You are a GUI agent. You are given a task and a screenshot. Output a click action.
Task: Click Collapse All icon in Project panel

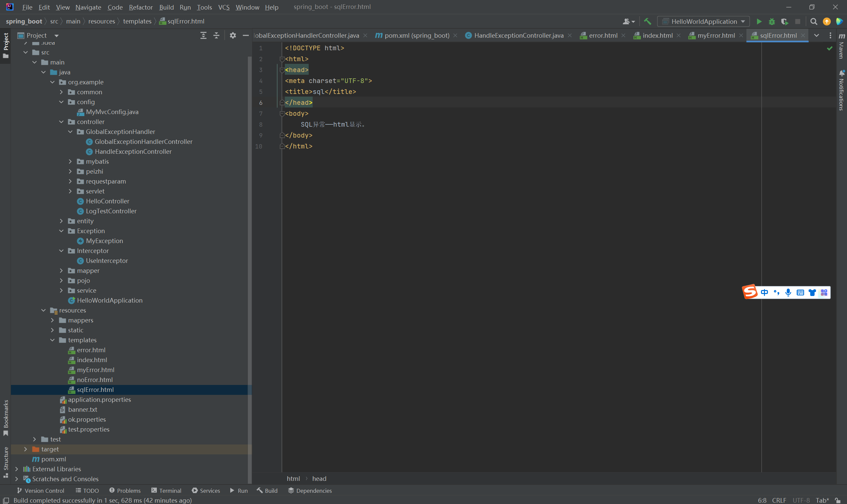216,35
